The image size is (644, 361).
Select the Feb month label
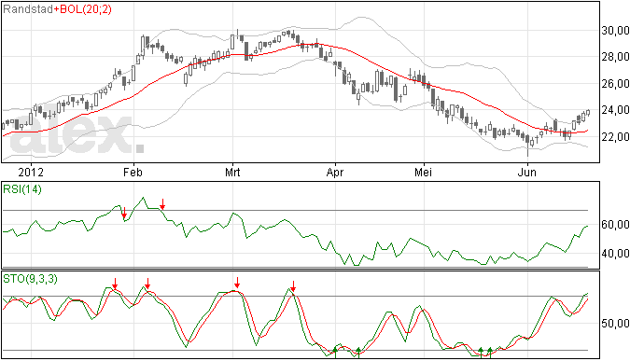tap(133, 172)
